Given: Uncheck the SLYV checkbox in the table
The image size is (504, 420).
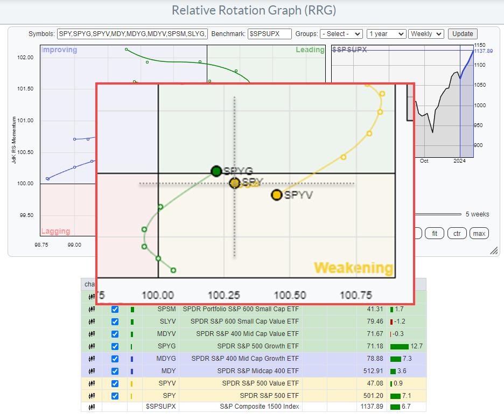Looking at the screenshot, I should tap(115, 322).
